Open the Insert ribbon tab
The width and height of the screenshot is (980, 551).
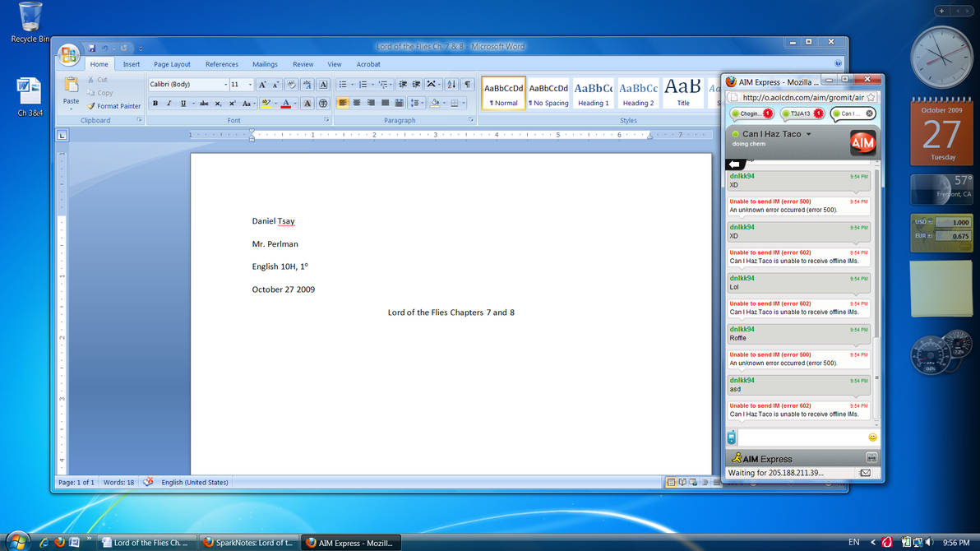[132, 64]
